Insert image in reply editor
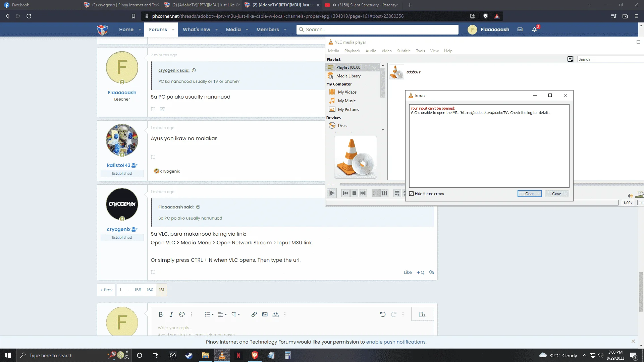The image size is (644, 362). click(265, 314)
